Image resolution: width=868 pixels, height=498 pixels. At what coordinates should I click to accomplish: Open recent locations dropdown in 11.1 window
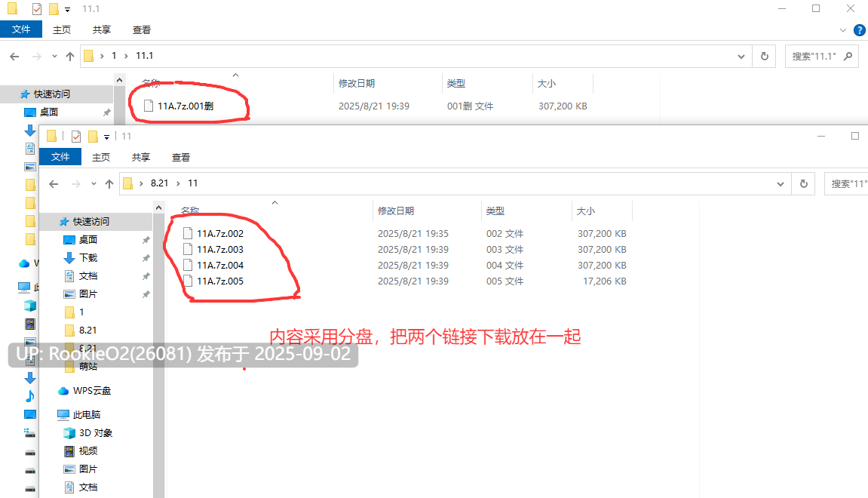pyautogui.click(x=54, y=56)
